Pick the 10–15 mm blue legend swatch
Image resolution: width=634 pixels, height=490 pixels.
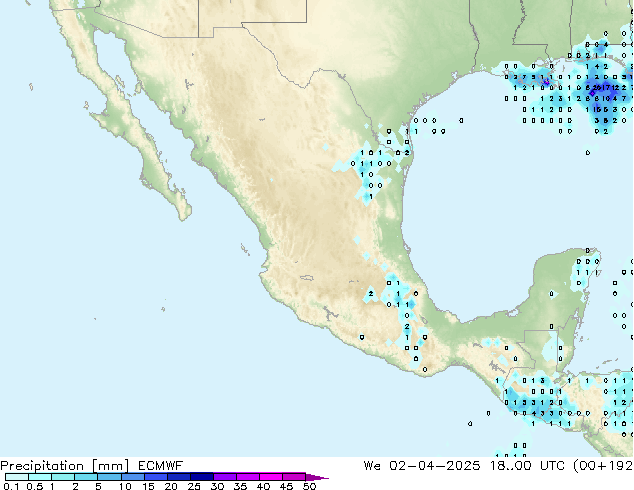133,477
